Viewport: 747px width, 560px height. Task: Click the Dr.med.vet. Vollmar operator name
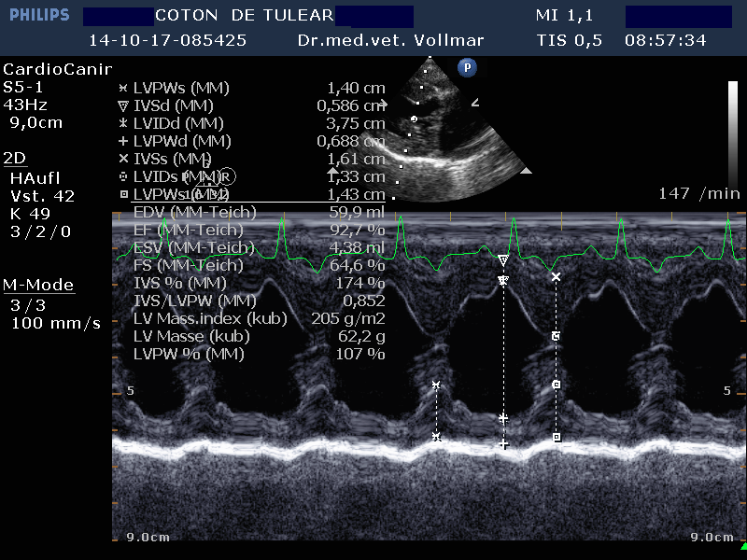(403, 41)
